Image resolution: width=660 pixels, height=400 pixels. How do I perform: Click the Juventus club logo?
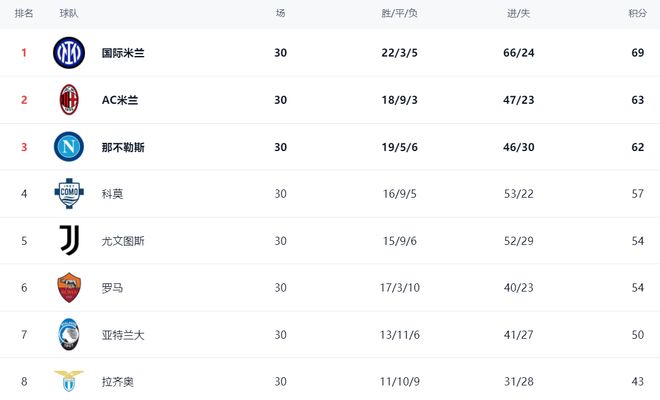(69, 240)
